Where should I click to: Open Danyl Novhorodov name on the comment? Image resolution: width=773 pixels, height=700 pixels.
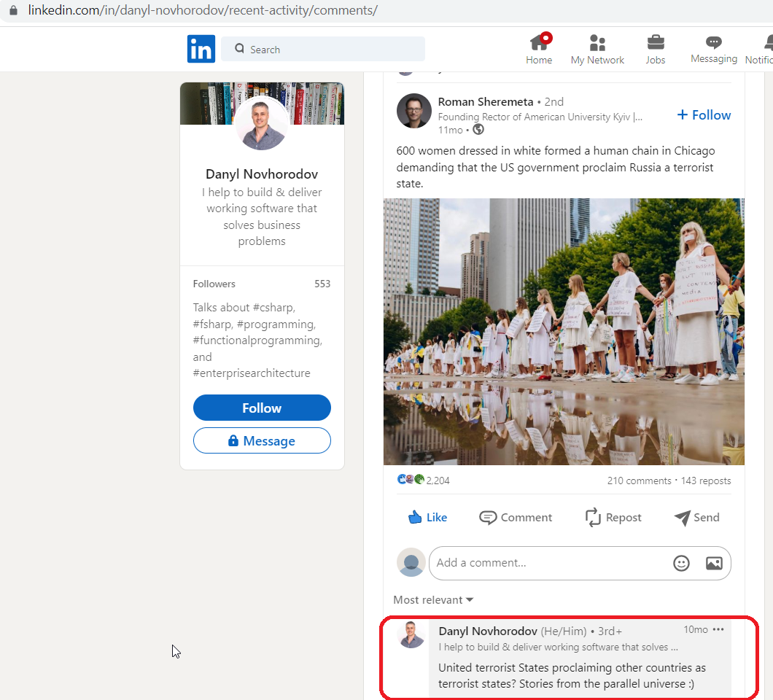488,631
